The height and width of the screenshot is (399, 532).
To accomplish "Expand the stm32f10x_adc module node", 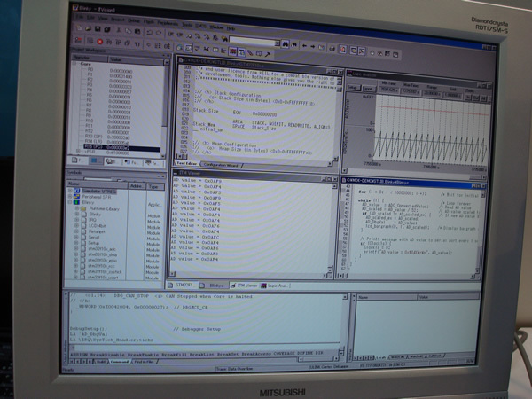I will (x=76, y=248).
